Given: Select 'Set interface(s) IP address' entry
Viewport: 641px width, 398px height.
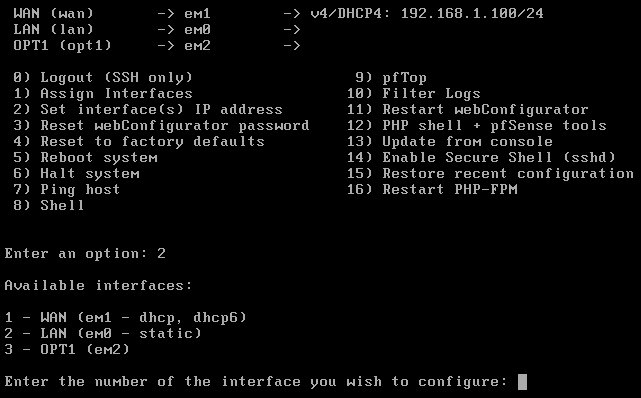Looking at the screenshot, I should pyautogui.click(x=148, y=110).
